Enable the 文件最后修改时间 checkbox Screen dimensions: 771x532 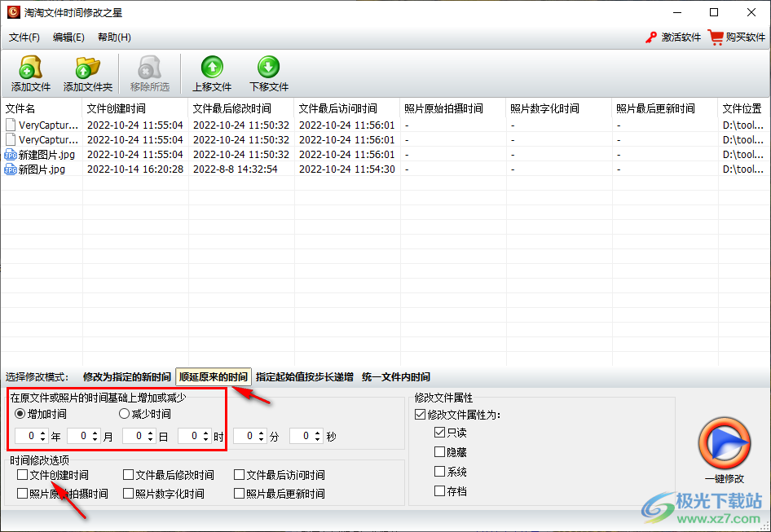click(x=128, y=474)
